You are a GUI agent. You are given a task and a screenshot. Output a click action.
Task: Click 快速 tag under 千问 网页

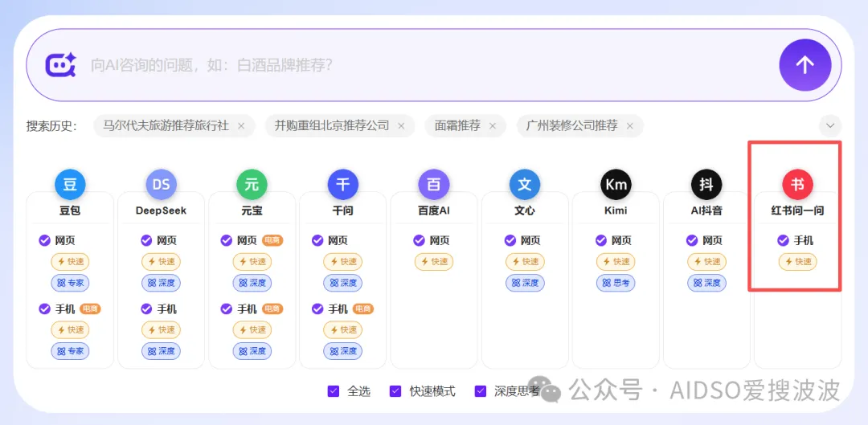pyautogui.click(x=343, y=262)
